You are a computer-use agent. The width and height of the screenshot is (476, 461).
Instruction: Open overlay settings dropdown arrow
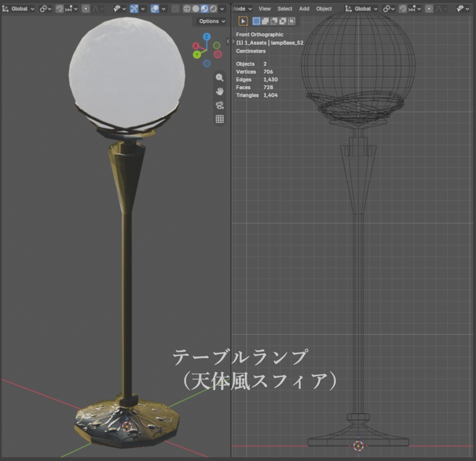164,9
